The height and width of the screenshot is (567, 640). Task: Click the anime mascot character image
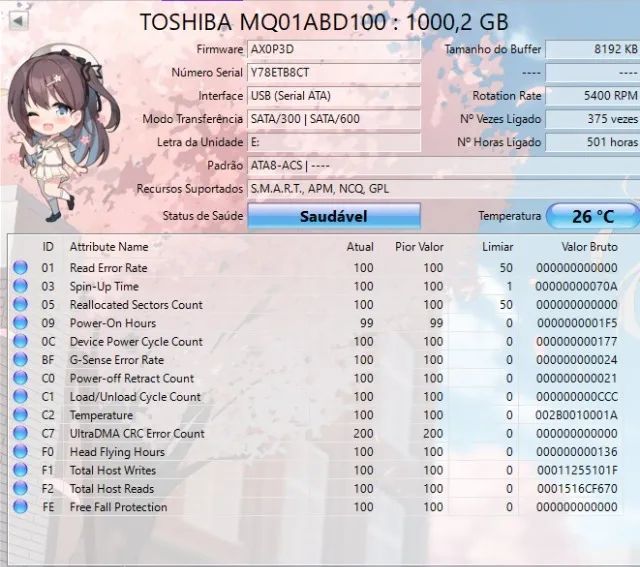(x=62, y=133)
